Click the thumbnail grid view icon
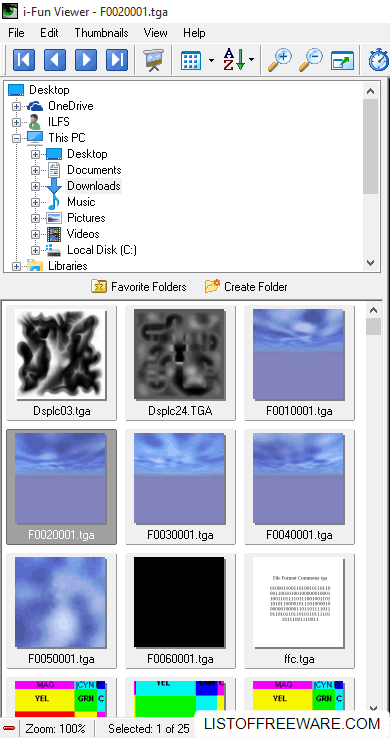 pyautogui.click(x=191, y=60)
